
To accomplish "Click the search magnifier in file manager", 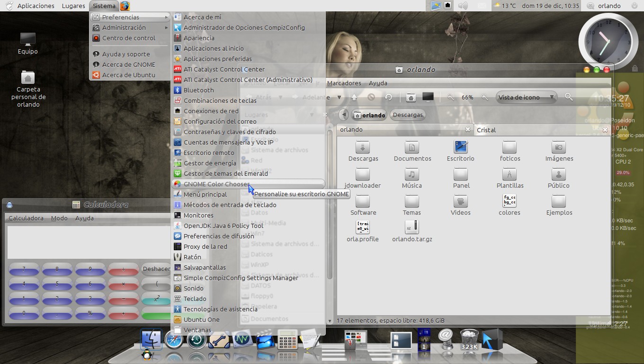I will (569, 97).
